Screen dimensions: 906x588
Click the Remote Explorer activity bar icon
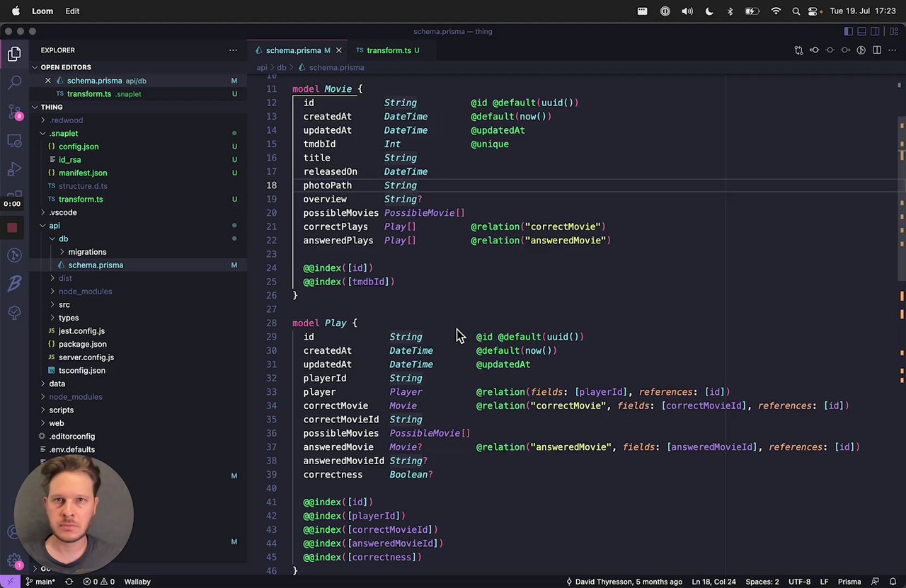14,141
